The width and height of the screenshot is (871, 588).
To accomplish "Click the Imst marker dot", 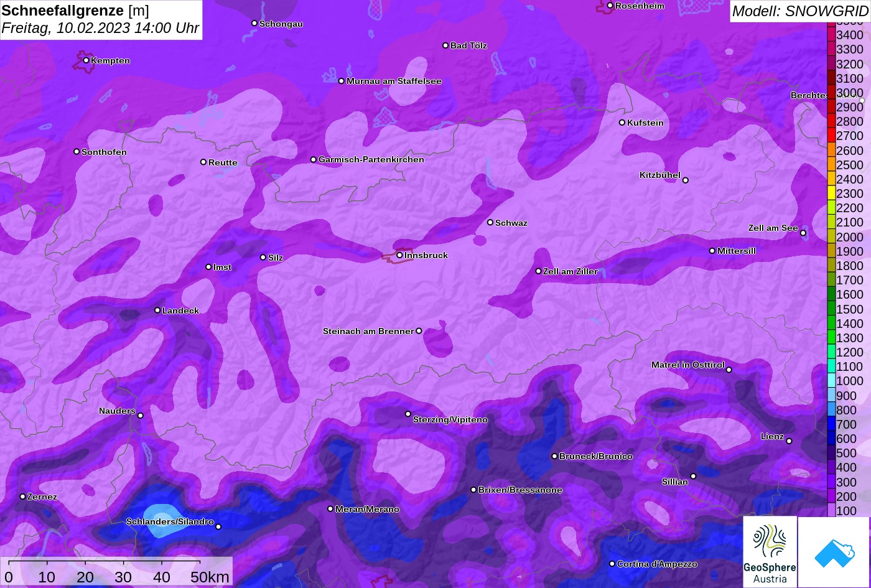I will (x=208, y=267).
